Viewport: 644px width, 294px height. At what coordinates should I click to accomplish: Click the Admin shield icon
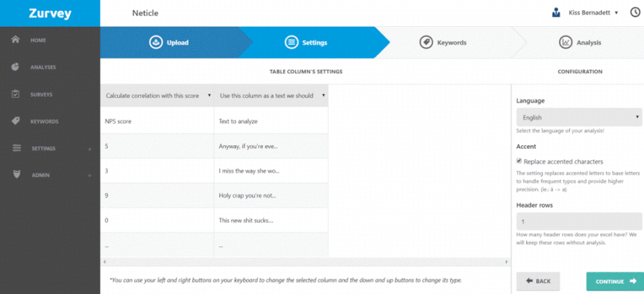[x=16, y=175]
